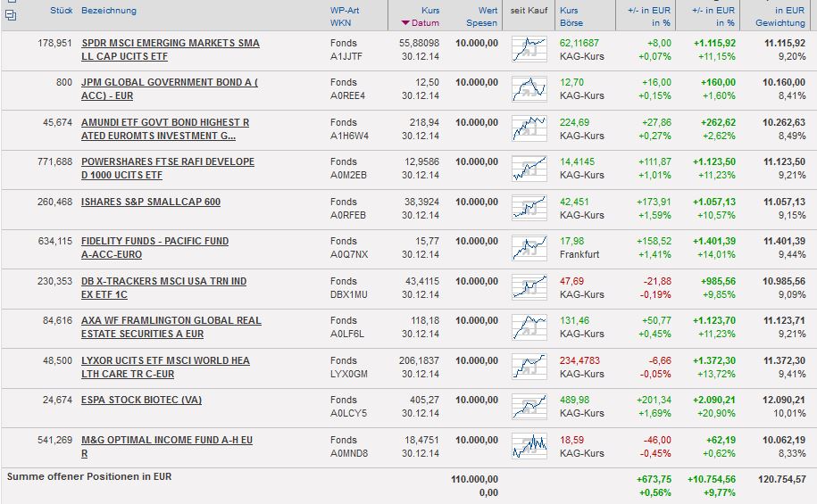The width and height of the screenshot is (817, 504).
Task: Select WKN A1JJTF
Action: coord(346,56)
